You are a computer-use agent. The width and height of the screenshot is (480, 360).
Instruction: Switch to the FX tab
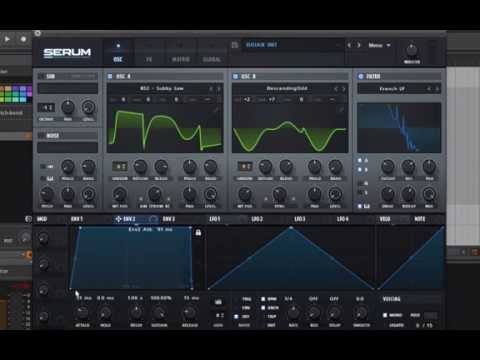coord(149,53)
